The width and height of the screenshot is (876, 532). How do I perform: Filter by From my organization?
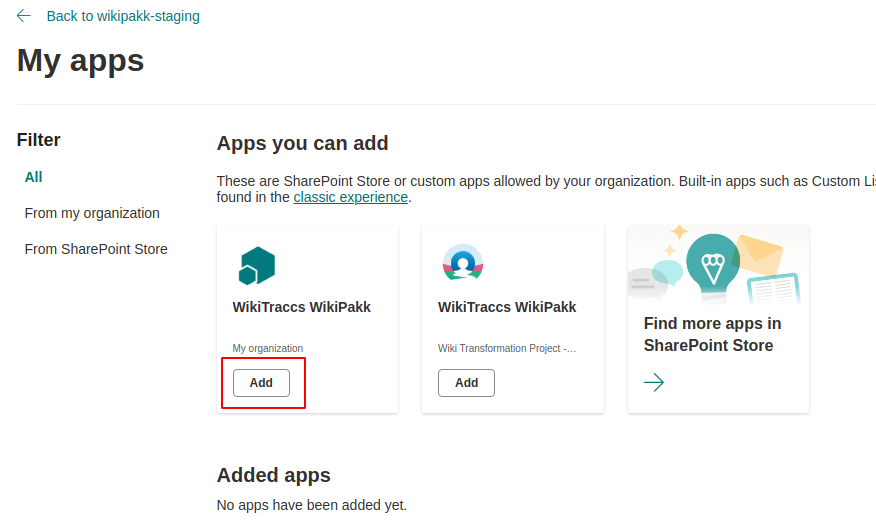[x=92, y=213]
